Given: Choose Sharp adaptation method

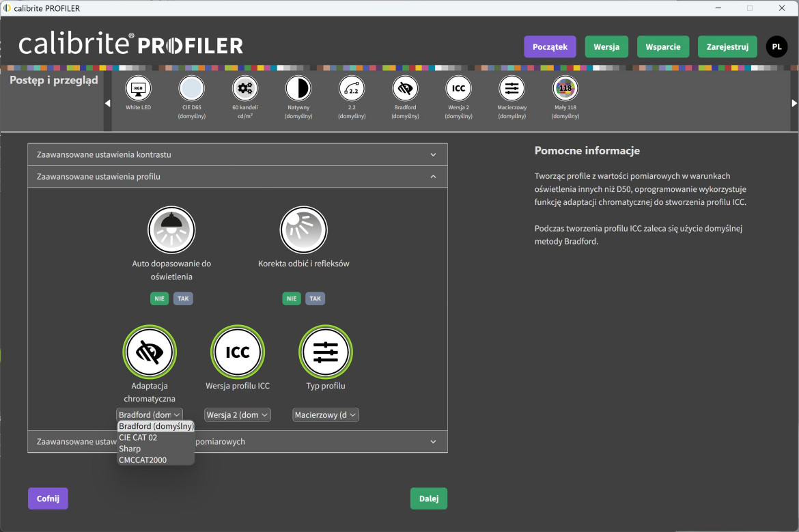Looking at the screenshot, I should [156, 449].
